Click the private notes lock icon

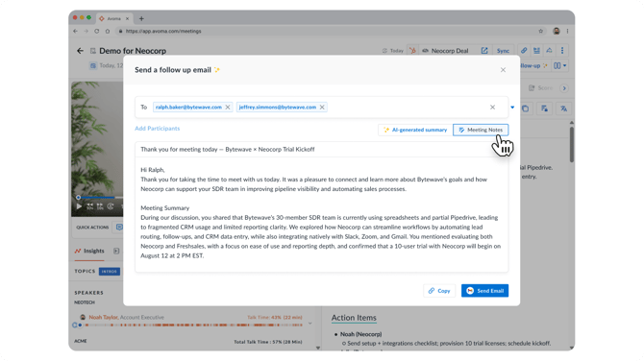544,108
